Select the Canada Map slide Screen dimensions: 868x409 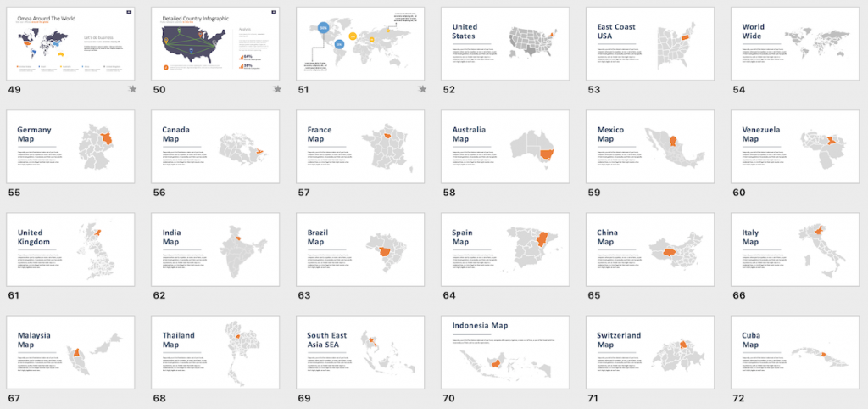(215, 146)
